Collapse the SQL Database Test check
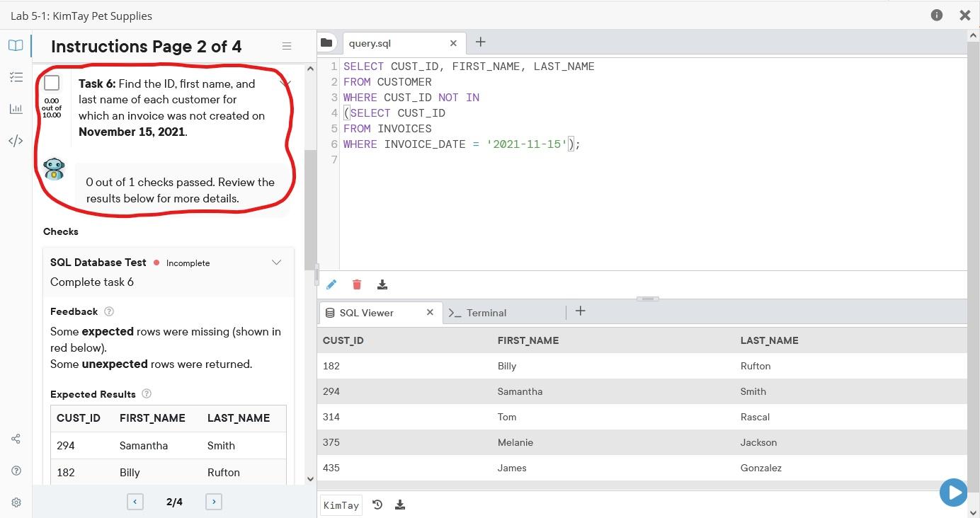The width and height of the screenshot is (980, 518). [276, 262]
